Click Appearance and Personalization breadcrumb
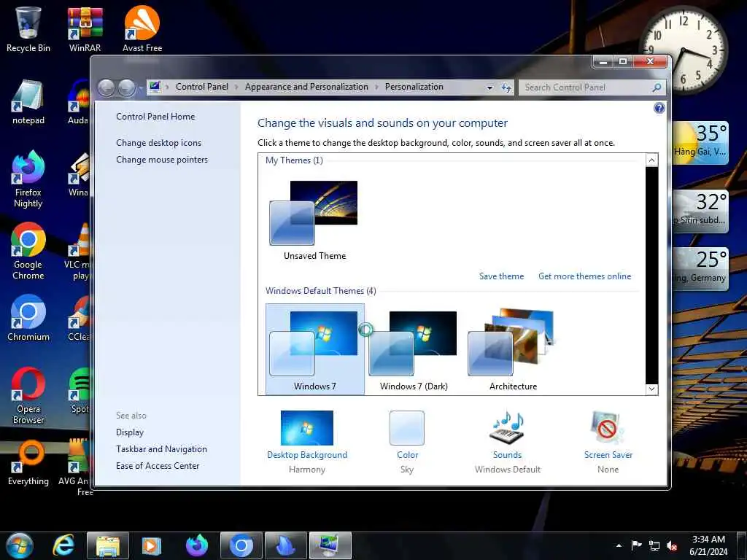This screenshot has height=560, width=747. 306,87
